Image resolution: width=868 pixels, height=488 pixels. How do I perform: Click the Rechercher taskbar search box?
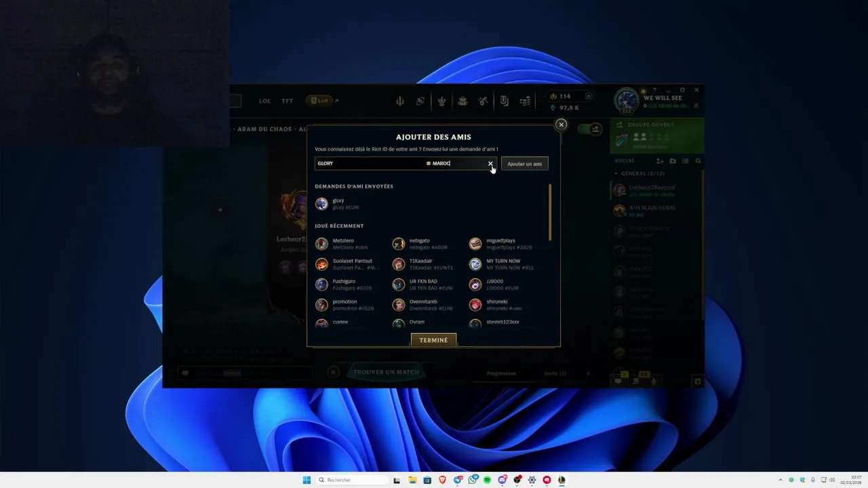[351, 480]
